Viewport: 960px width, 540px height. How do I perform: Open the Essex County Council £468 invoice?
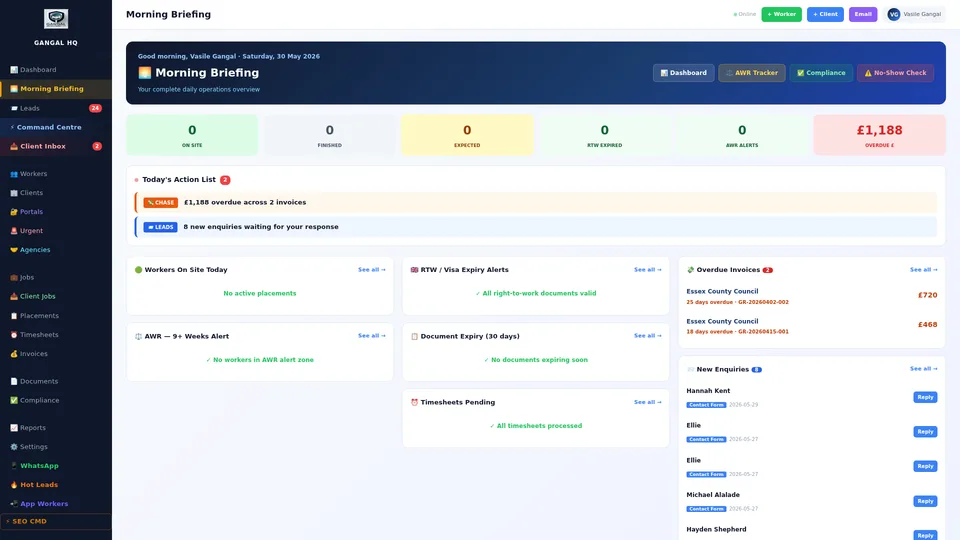812,326
